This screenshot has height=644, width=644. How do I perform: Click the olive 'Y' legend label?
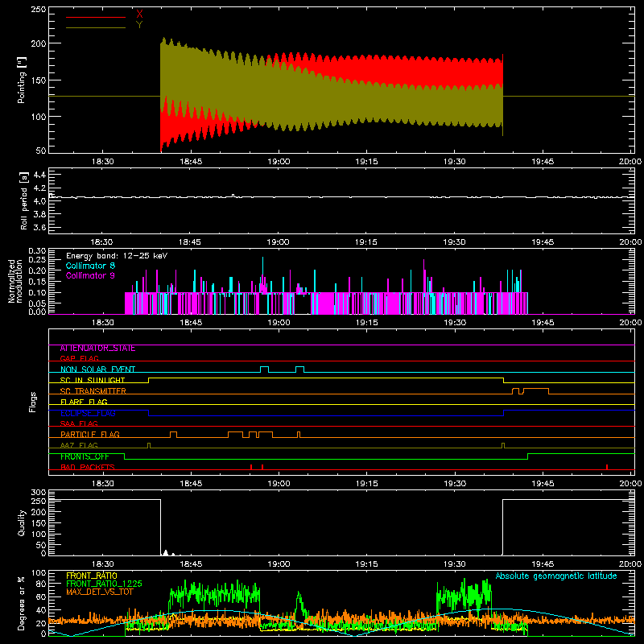139,25
